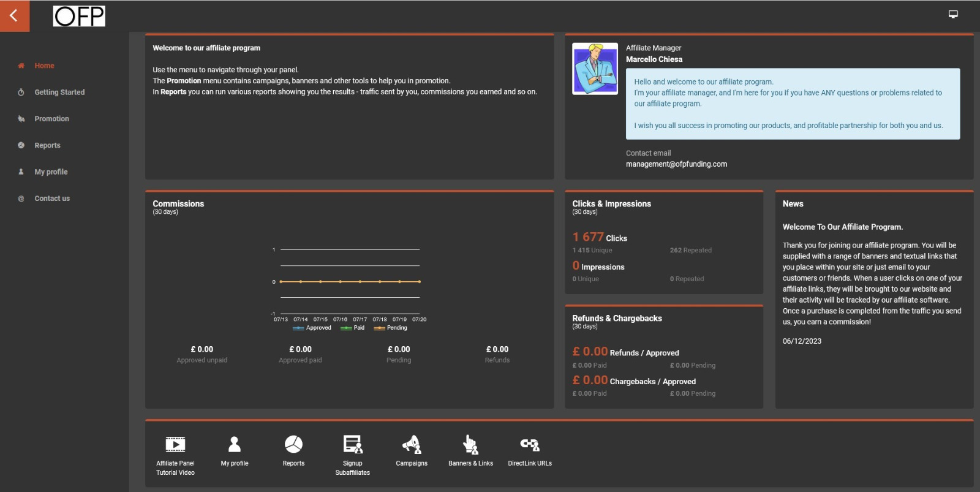Open the Reports pie chart icon
980x492 pixels.
pyautogui.click(x=293, y=445)
